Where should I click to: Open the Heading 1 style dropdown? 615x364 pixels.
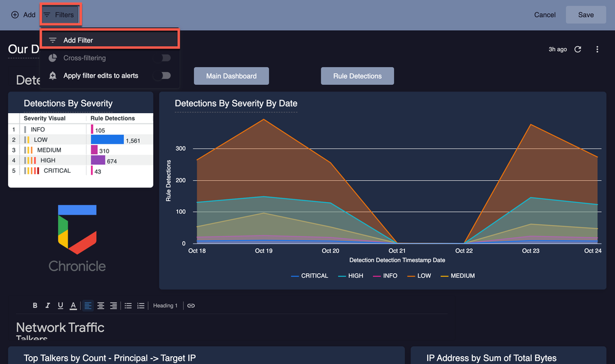[x=165, y=306]
